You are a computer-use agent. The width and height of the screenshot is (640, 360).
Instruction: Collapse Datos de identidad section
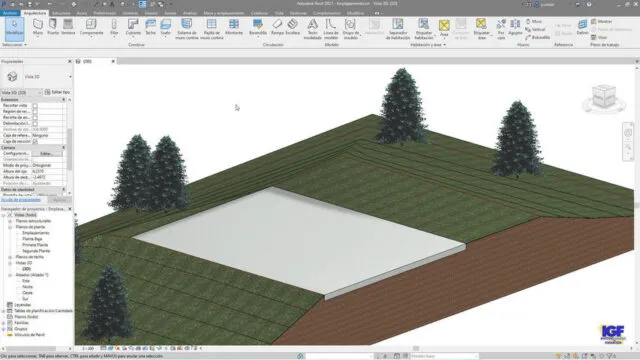[64, 189]
